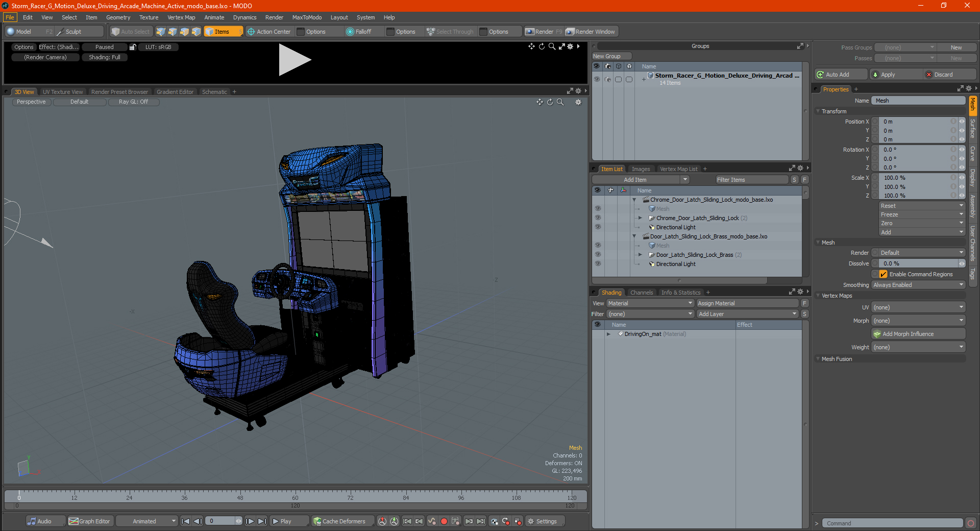Open 3D viewport settings gear
Viewport: 980px width, 531px height.
coord(578,102)
